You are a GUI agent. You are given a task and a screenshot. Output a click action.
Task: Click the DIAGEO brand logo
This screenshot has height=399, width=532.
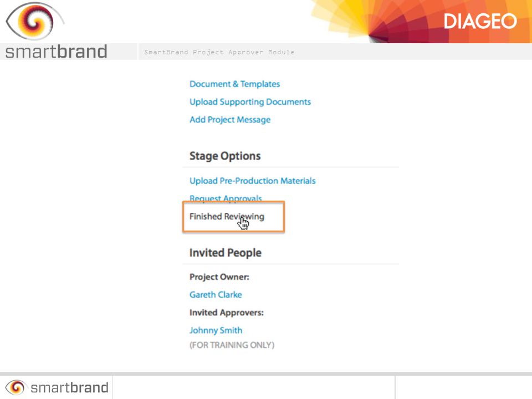(480, 22)
